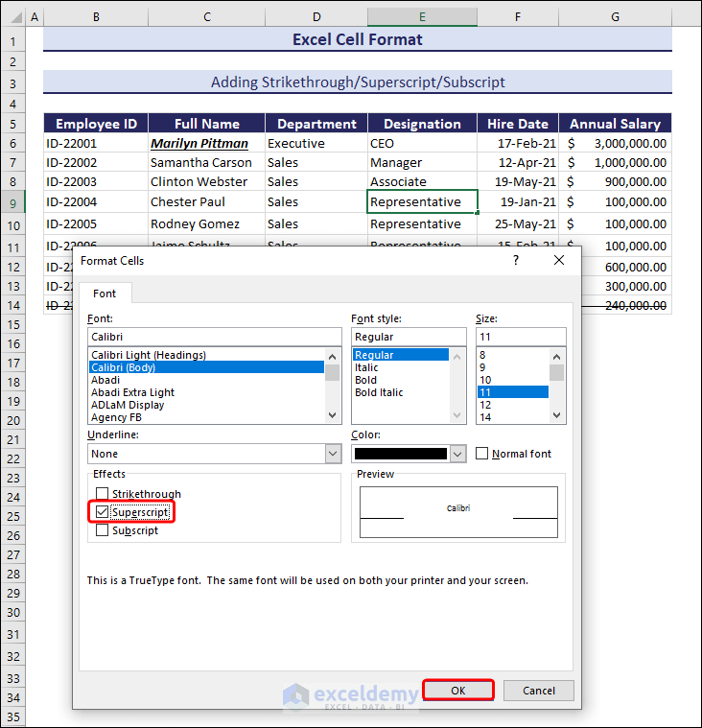Click the Font style input field

[x=409, y=337]
